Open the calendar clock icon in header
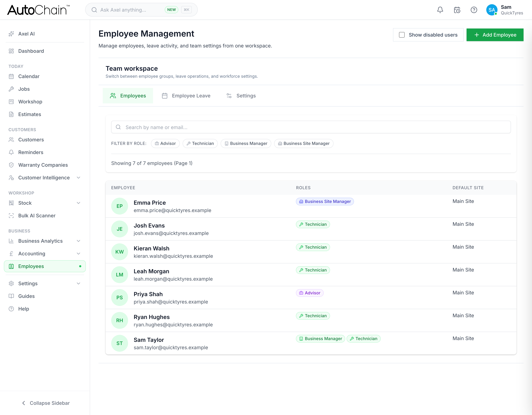Viewport: 532px width, 415px height. tap(457, 10)
